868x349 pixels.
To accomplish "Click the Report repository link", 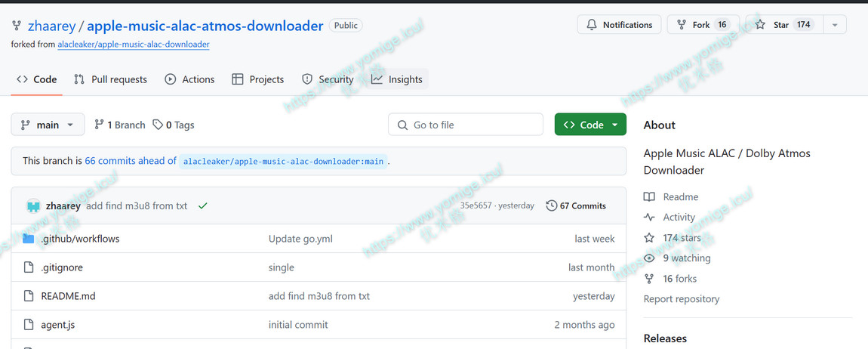I will tap(681, 299).
